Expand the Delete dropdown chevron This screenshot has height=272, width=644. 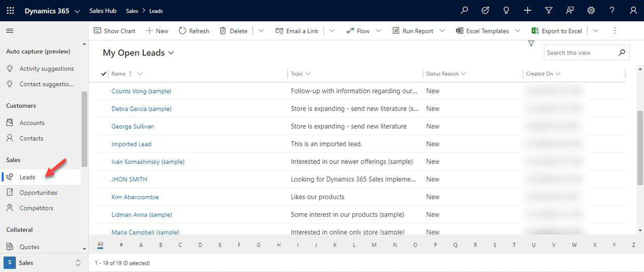tap(261, 31)
